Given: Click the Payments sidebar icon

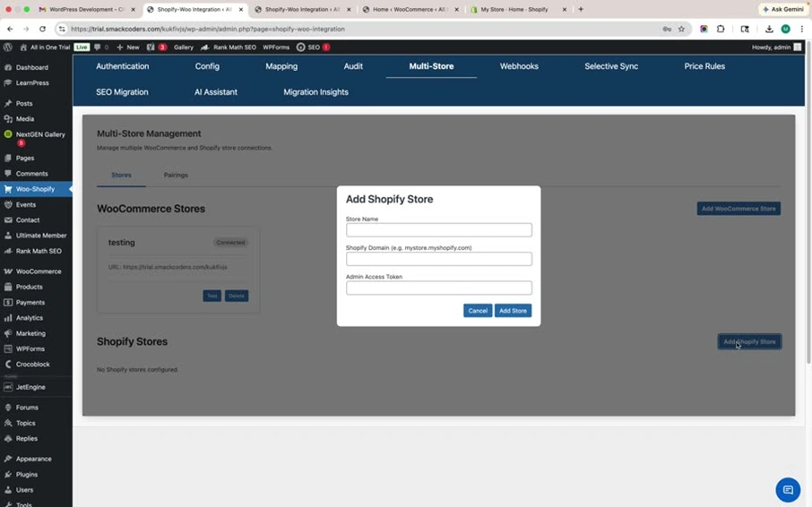Looking at the screenshot, I should 8,302.
